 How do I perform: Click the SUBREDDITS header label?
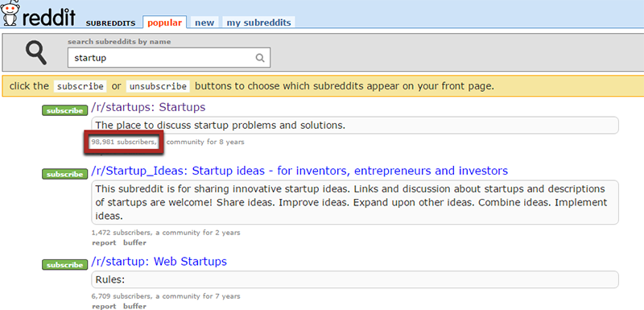(x=110, y=23)
